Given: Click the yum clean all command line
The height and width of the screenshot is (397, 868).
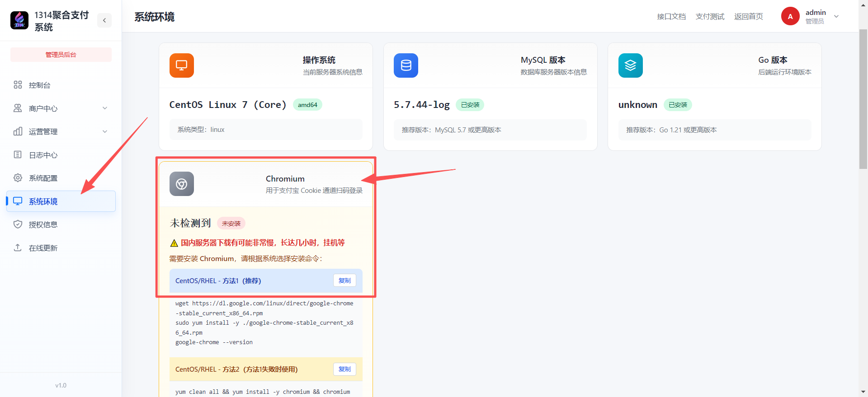Looking at the screenshot, I should click(263, 392).
